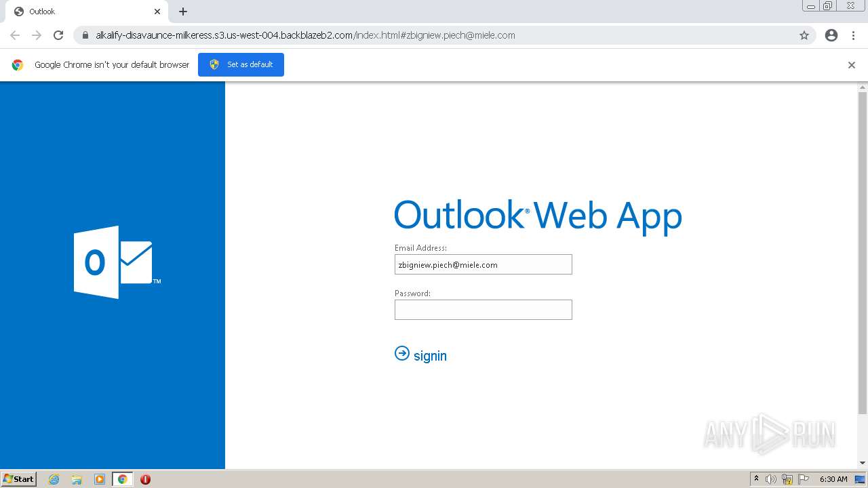Click the browser Back arrow
Viewport: 868px width, 488px height.
point(15,35)
